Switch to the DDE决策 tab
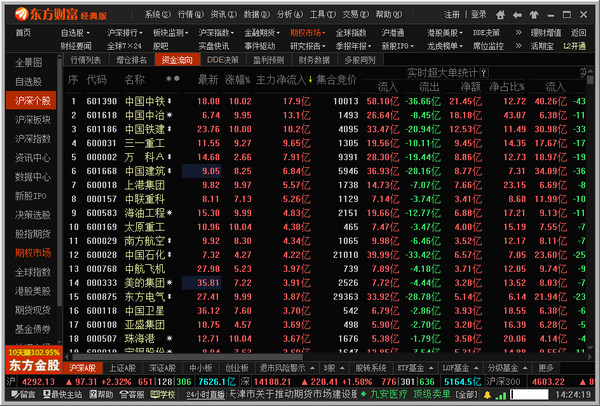600x406 pixels. [x=223, y=60]
